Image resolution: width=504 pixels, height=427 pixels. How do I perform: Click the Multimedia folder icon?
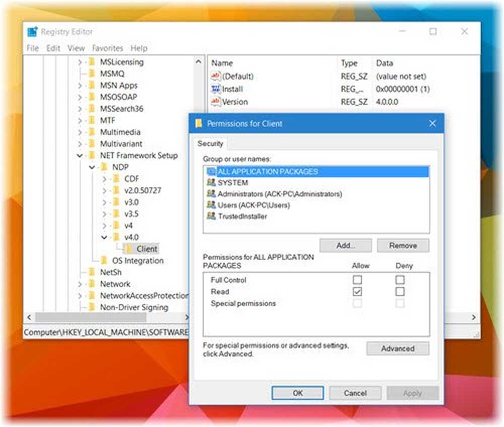click(92, 132)
